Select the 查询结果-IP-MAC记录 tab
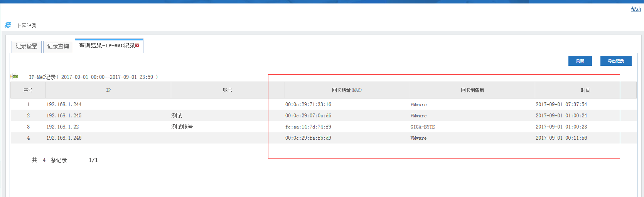644x197 pixels. click(106, 46)
